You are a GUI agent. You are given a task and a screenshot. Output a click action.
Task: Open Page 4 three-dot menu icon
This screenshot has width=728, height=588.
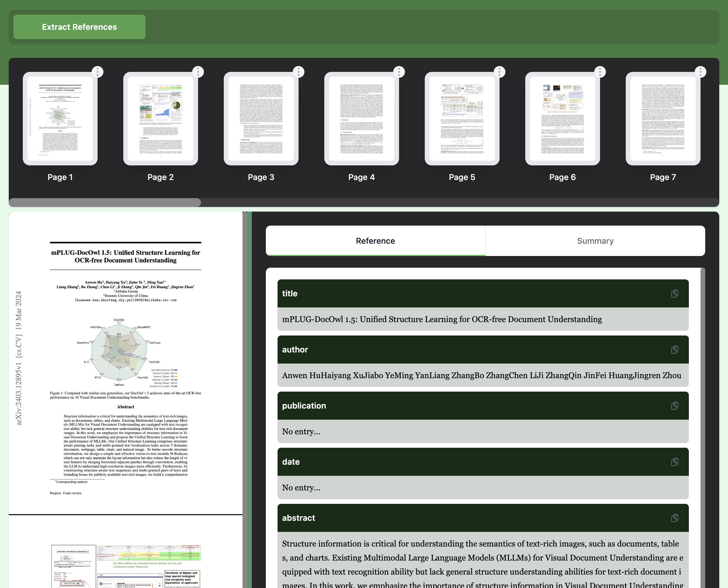(399, 72)
